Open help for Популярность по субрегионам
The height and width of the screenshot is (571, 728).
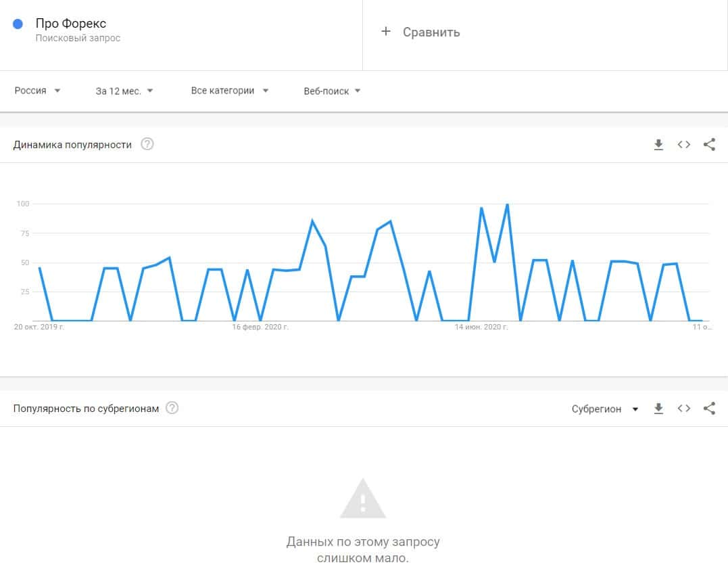coord(172,409)
